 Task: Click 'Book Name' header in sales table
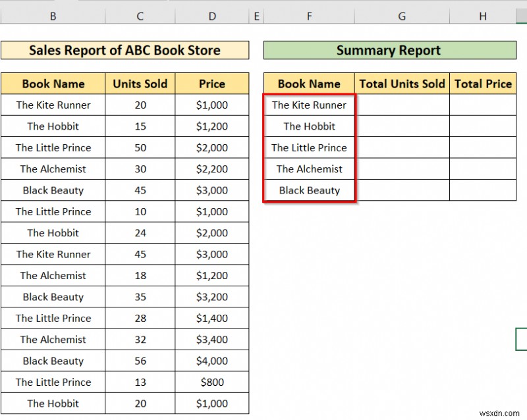tap(53, 84)
